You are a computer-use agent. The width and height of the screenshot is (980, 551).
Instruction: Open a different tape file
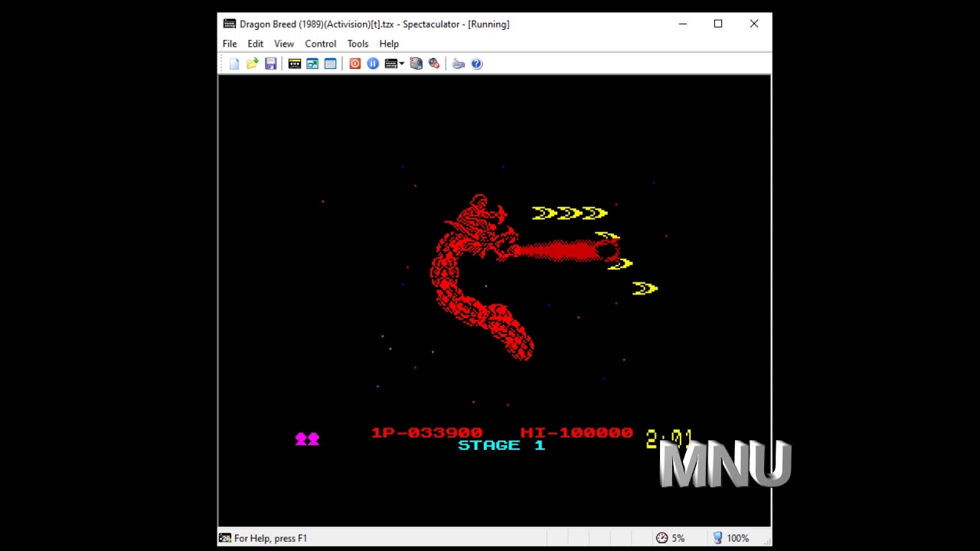(253, 63)
